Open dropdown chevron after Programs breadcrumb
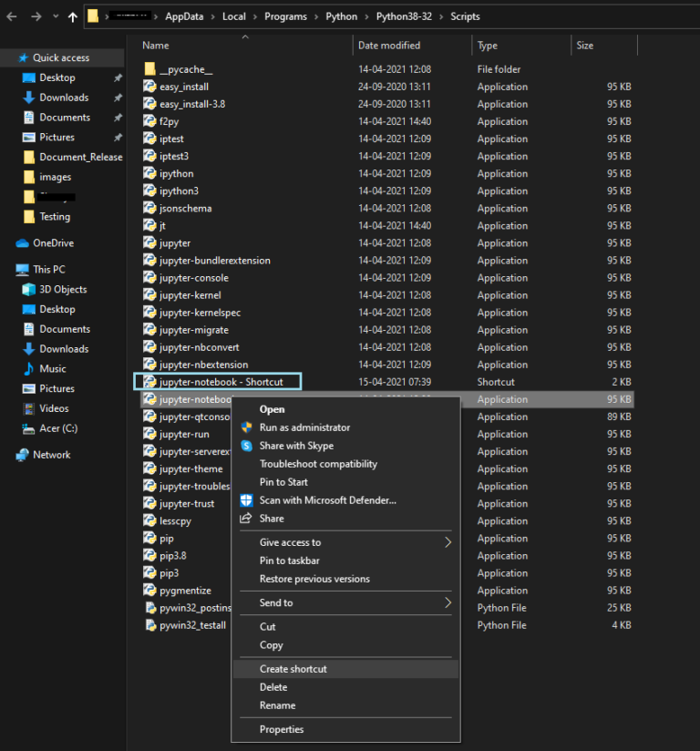 point(316,16)
